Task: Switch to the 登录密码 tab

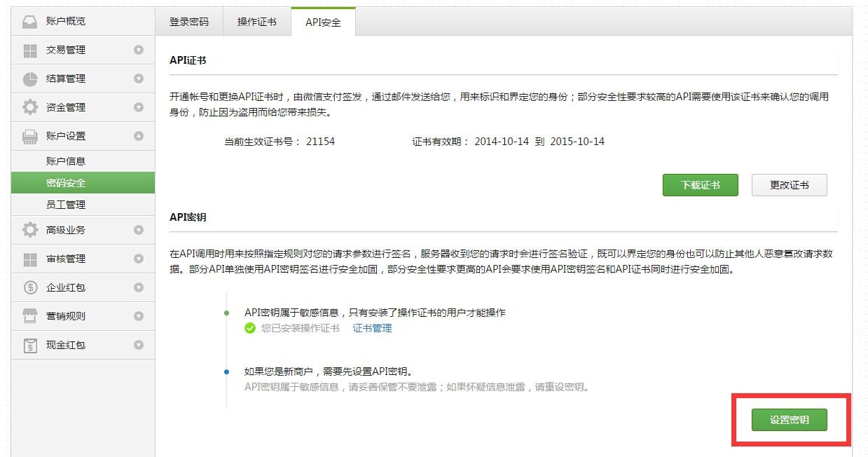Action: (189, 22)
